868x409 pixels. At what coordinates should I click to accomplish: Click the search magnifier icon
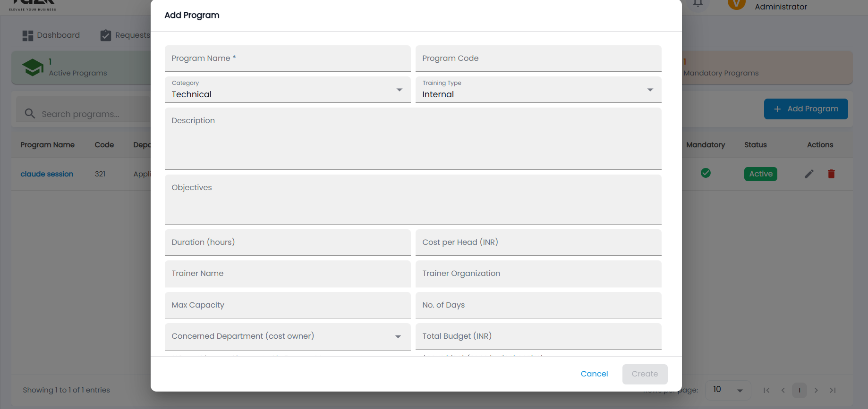coord(30,114)
